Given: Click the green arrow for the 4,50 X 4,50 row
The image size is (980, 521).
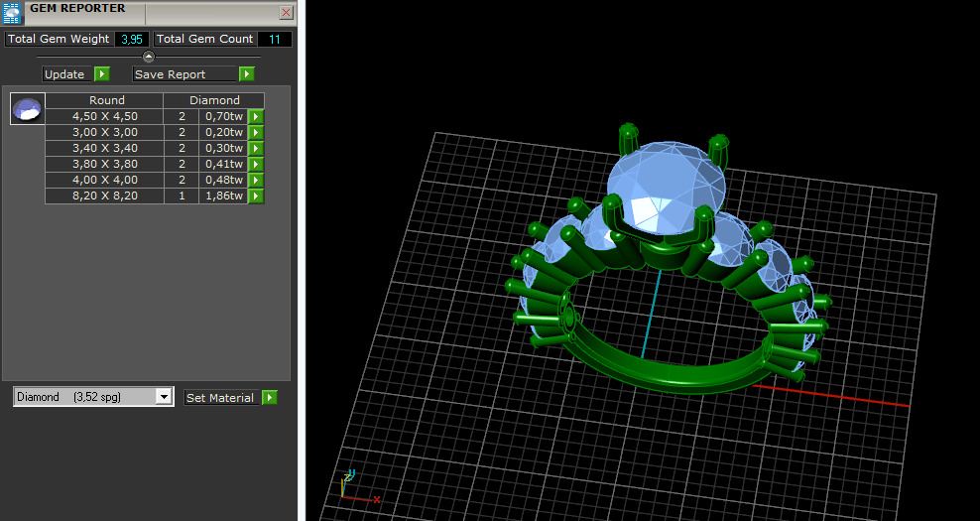Looking at the screenshot, I should pos(256,116).
